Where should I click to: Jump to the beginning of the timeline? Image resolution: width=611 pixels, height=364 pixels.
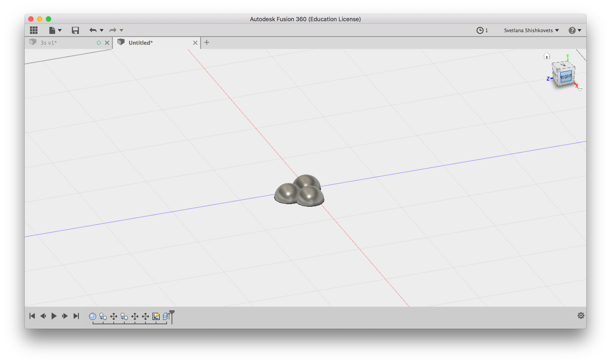coord(32,316)
